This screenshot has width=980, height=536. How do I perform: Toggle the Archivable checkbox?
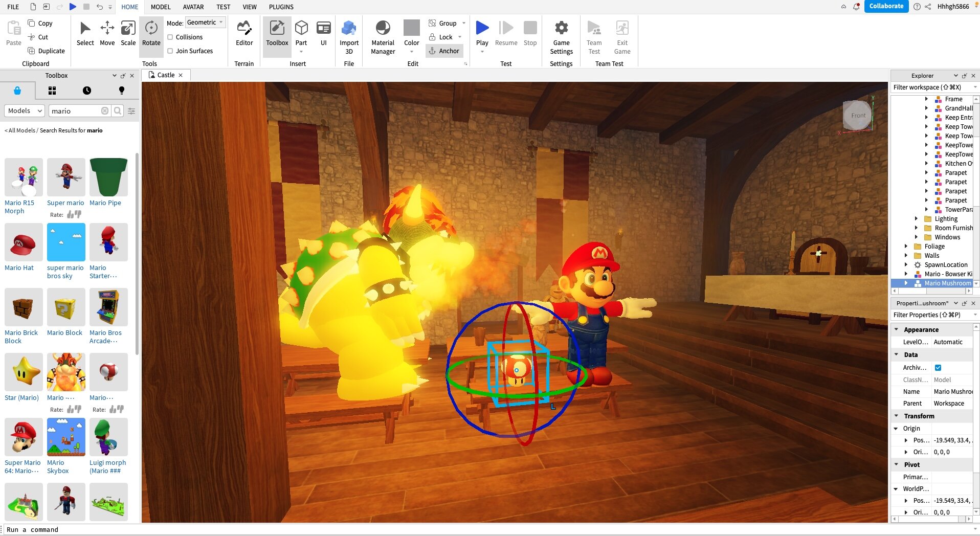[x=938, y=367]
